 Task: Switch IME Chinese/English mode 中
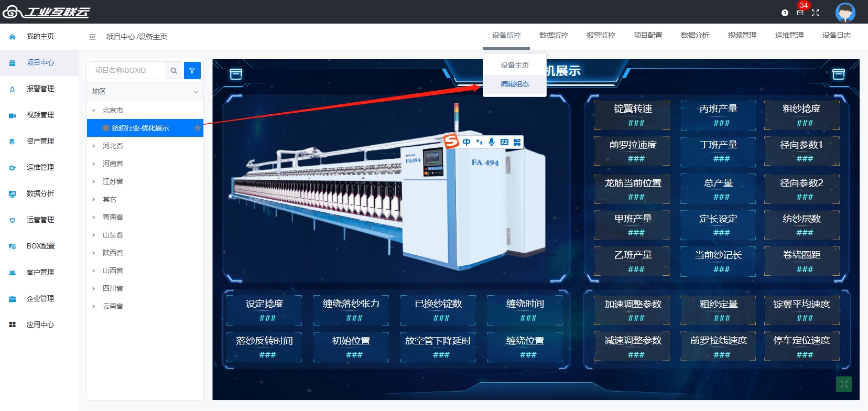(x=466, y=142)
